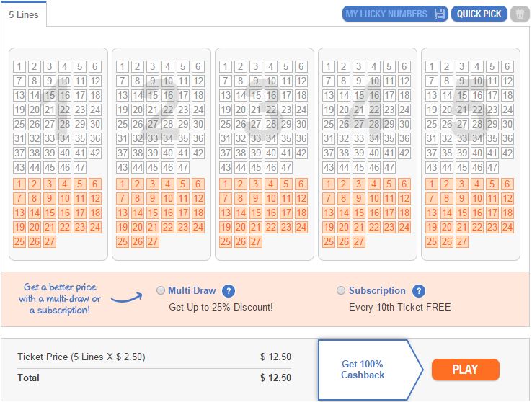Viewport: 532px width, 402px height.
Task: Select white number 43 in line 5
Action: 432,167
